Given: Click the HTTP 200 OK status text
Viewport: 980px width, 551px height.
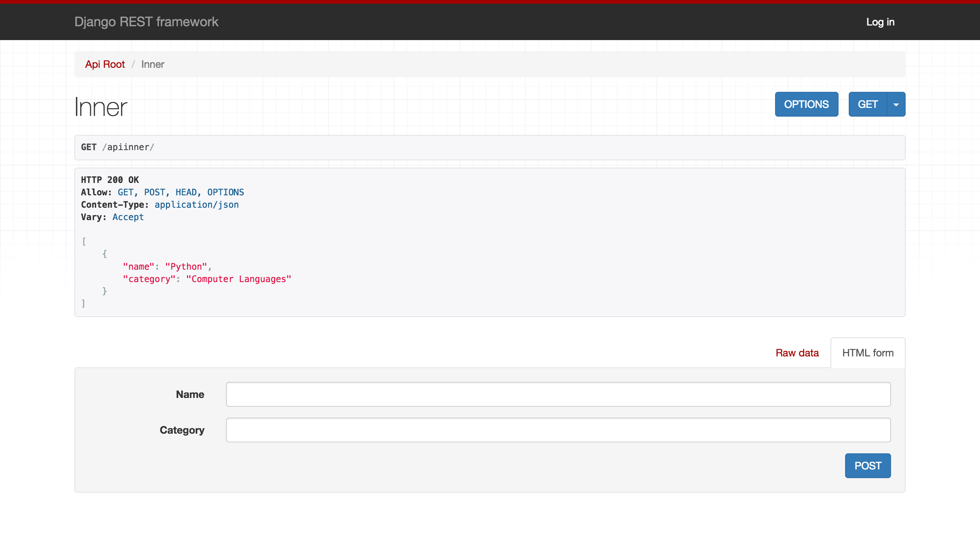Looking at the screenshot, I should pos(110,180).
